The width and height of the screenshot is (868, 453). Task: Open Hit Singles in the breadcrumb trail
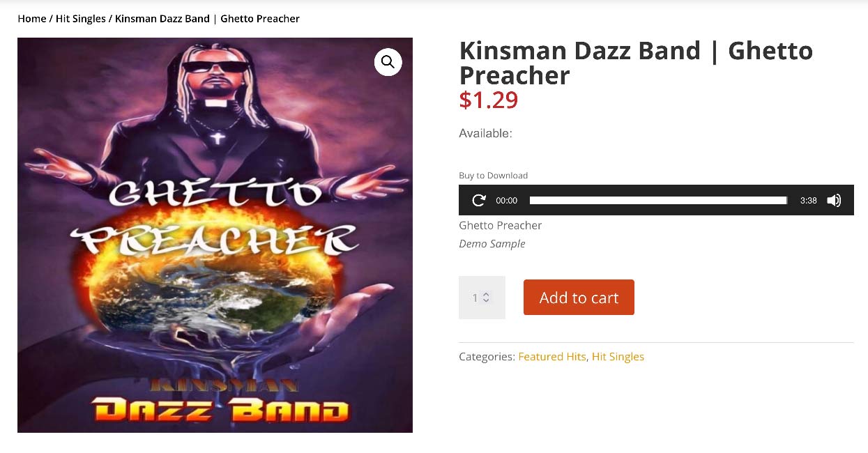(x=81, y=19)
